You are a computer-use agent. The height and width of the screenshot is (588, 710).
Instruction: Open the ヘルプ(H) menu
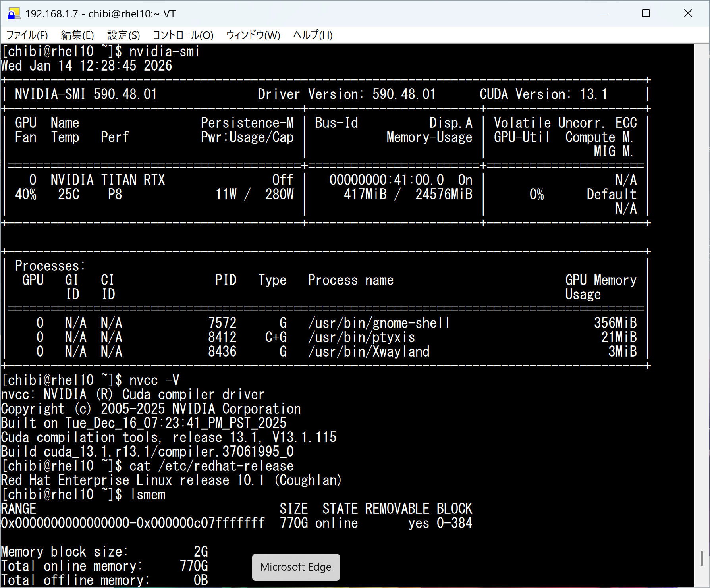(x=313, y=35)
